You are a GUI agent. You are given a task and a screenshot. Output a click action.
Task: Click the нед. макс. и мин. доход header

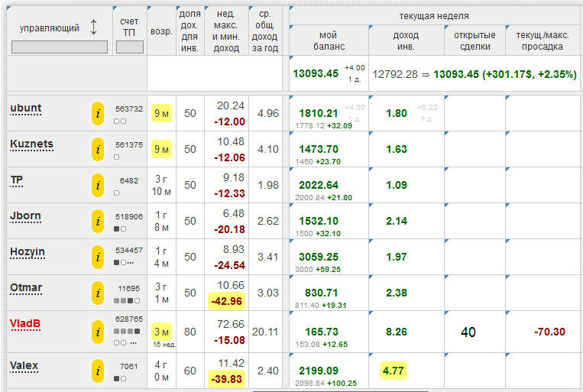(x=226, y=31)
